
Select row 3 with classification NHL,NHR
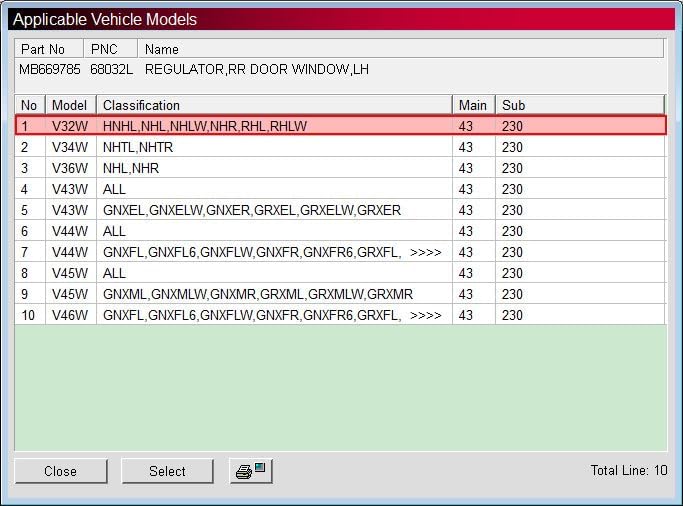click(x=341, y=168)
